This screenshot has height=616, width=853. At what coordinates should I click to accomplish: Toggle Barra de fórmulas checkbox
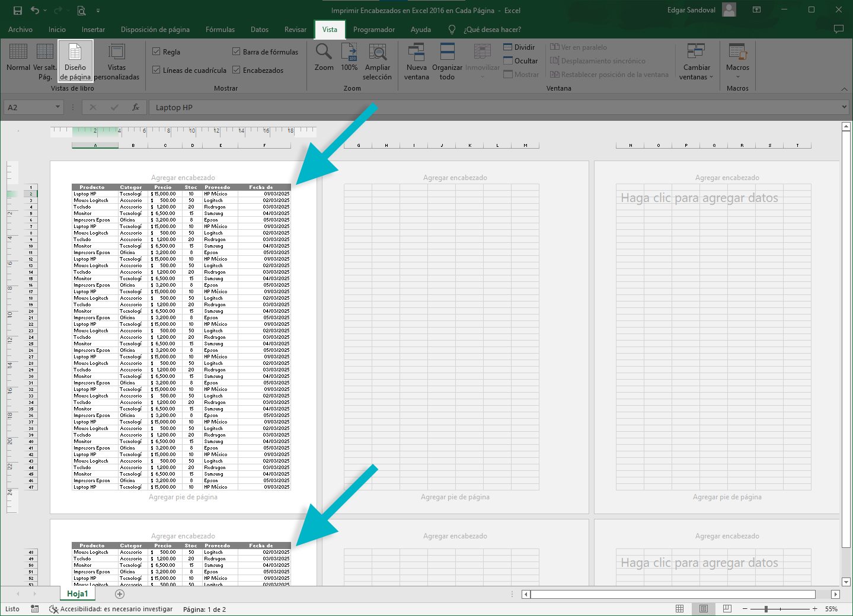click(237, 52)
